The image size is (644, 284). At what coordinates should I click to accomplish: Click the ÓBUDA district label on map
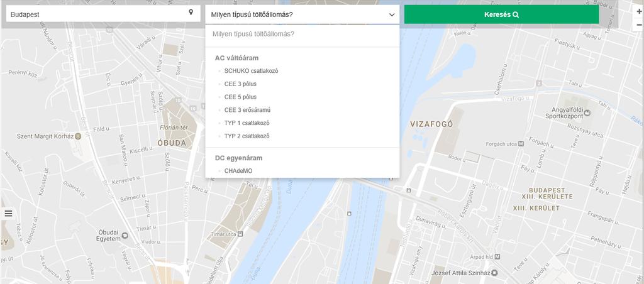[172, 143]
